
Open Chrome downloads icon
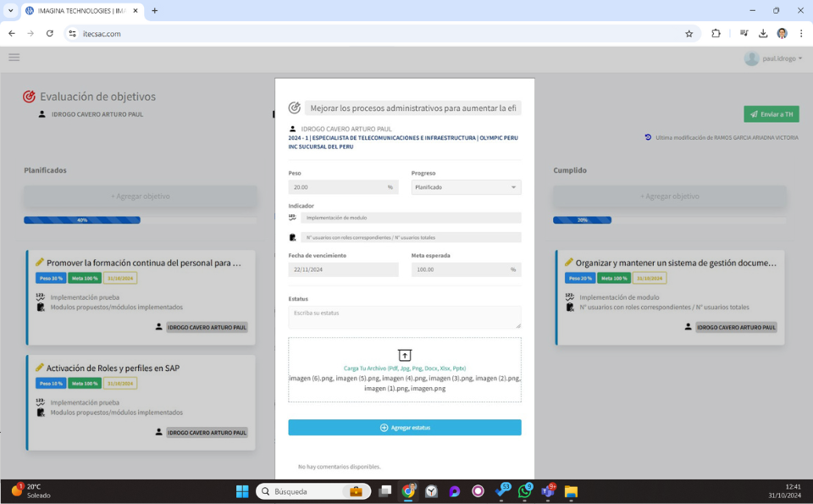[762, 34]
